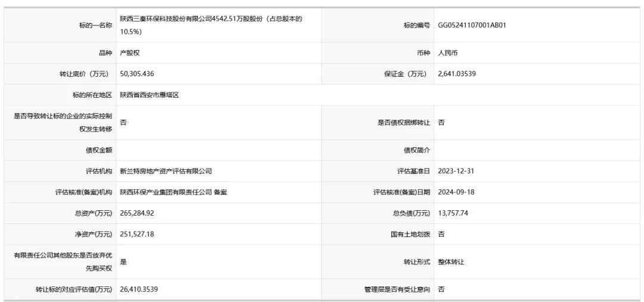Viewport: 644px width, 302px height.
Task: Click the 评估基准日 label
Action: click(414, 171)
